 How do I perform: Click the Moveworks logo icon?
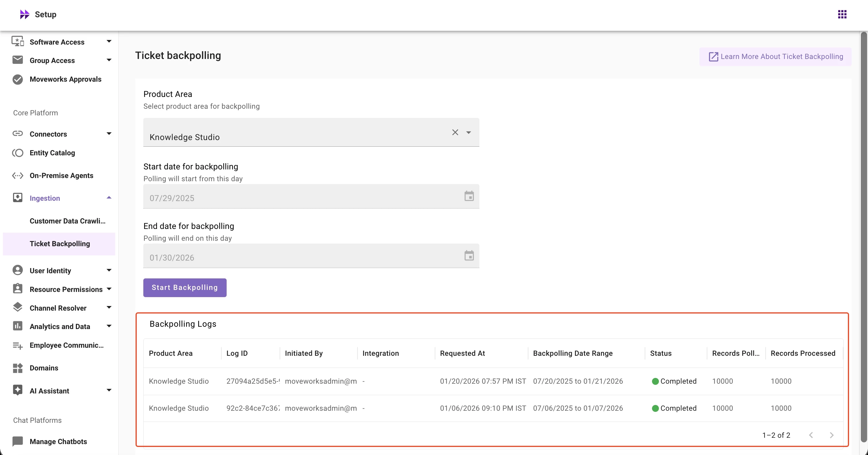(x=25, y=14)
